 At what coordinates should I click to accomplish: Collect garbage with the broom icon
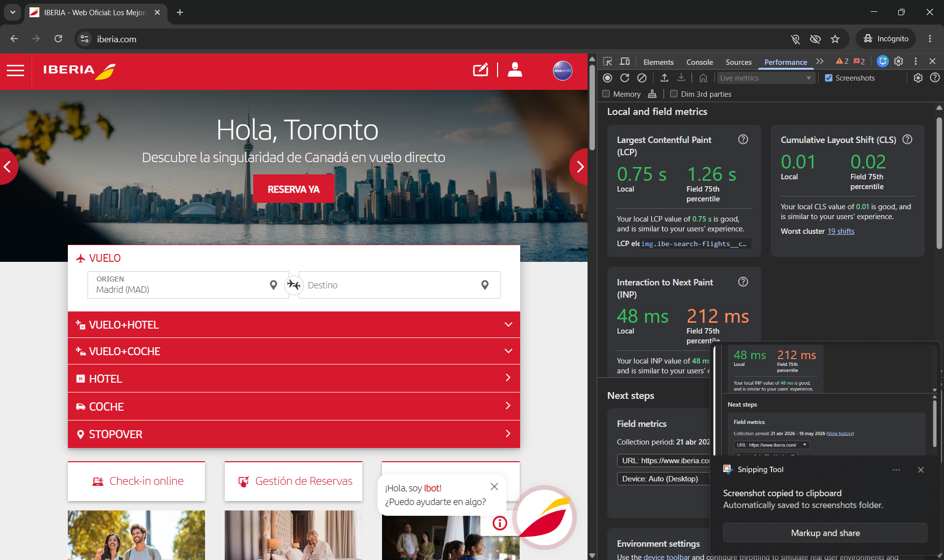[652, 94]
